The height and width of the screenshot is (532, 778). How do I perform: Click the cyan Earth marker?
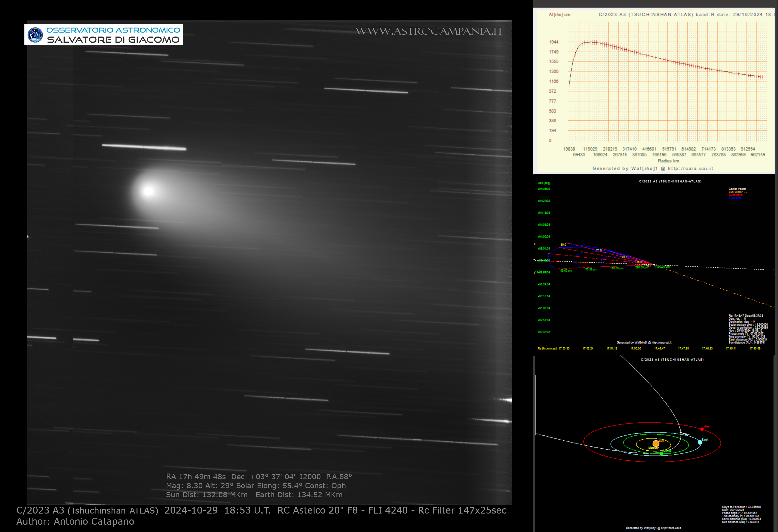pos(700,442)
